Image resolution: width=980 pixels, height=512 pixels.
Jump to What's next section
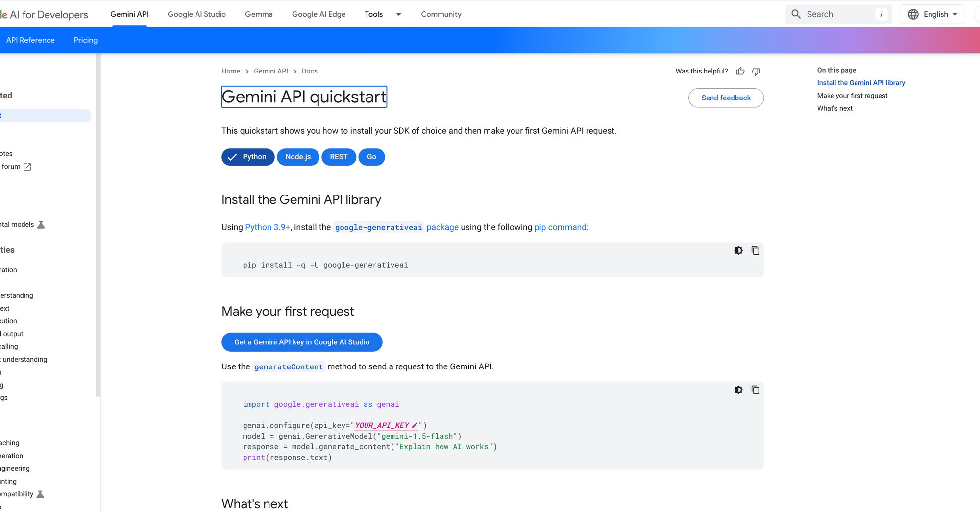pos(834,108)
